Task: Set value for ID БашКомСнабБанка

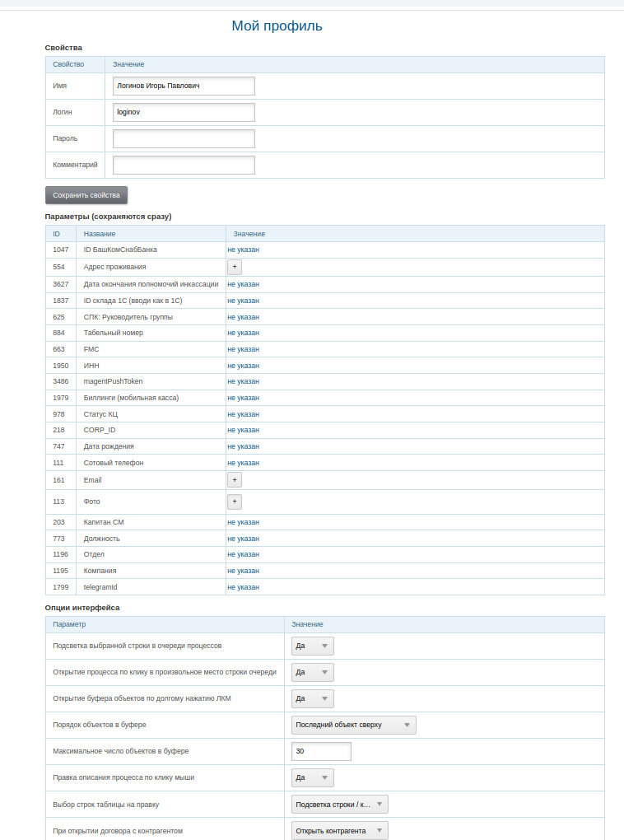Action: point(243,250)
